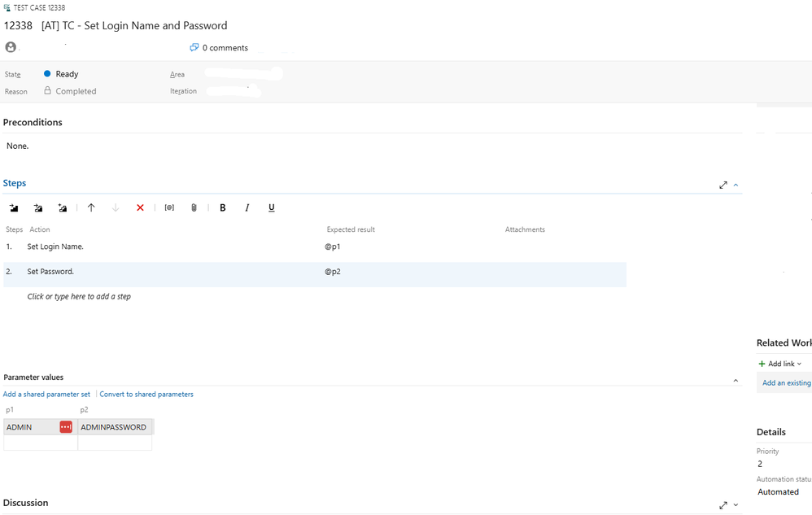Image resolution: width=812 pixels, height=515 pixels.
Task: Click the Priority value 2
Action: click(760, 465)
